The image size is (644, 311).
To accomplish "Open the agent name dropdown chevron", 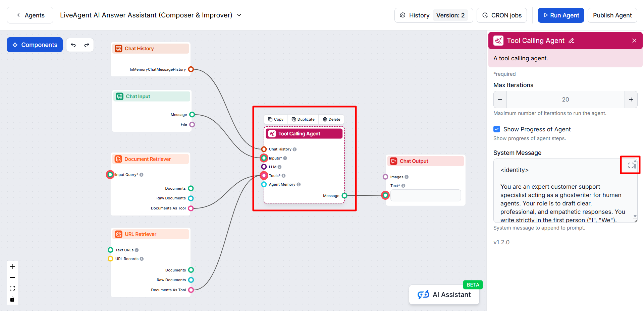I will pos(239,15).
